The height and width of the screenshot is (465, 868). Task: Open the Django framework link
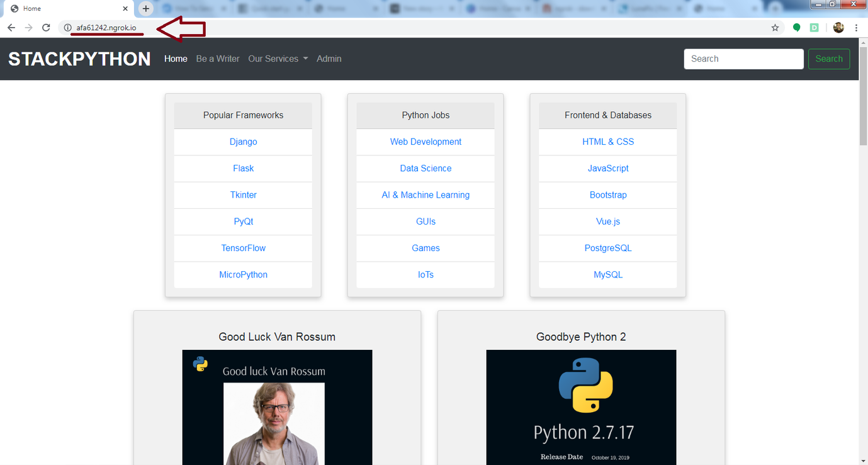point(243,142)
